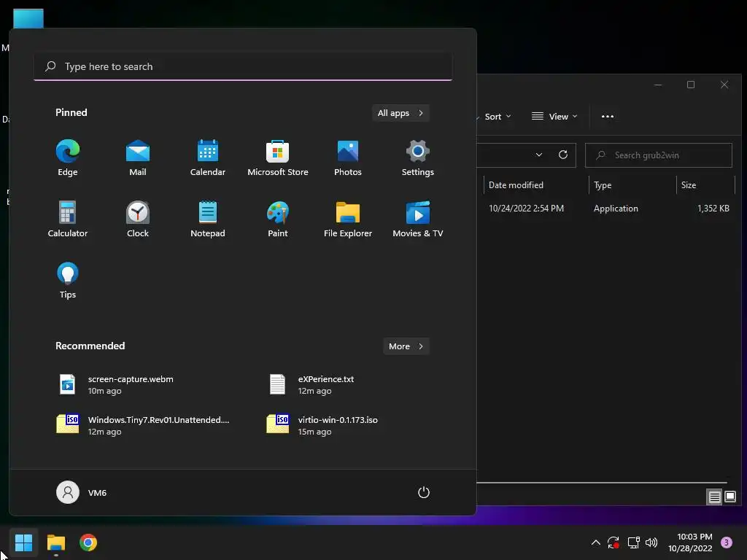Launch the Mail app
The width and height of the screenshot is (747, 560).
coord(138,158)
